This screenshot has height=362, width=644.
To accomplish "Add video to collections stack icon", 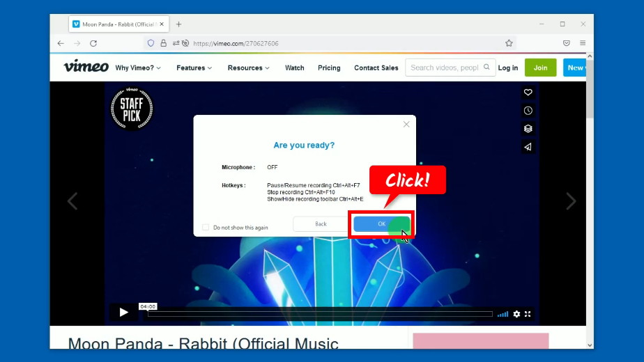I will tap(528, 129).
